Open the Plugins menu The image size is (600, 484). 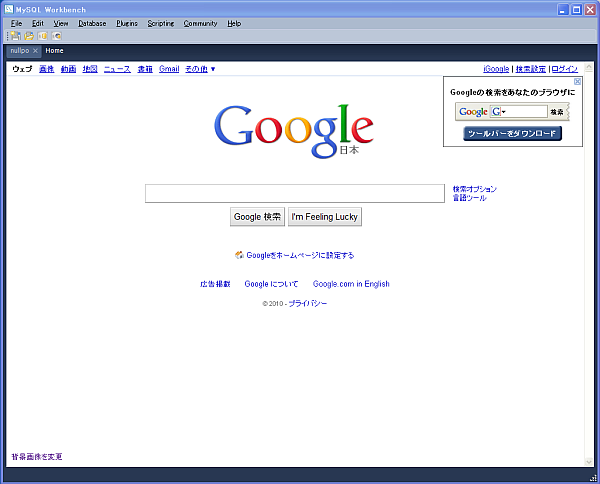coord(127,24)
